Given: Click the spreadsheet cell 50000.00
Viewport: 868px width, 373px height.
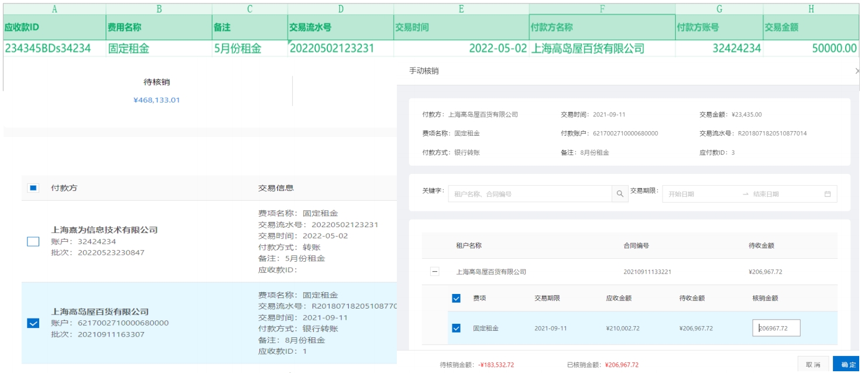Looking at the screenshot, I should coord(811,49).
